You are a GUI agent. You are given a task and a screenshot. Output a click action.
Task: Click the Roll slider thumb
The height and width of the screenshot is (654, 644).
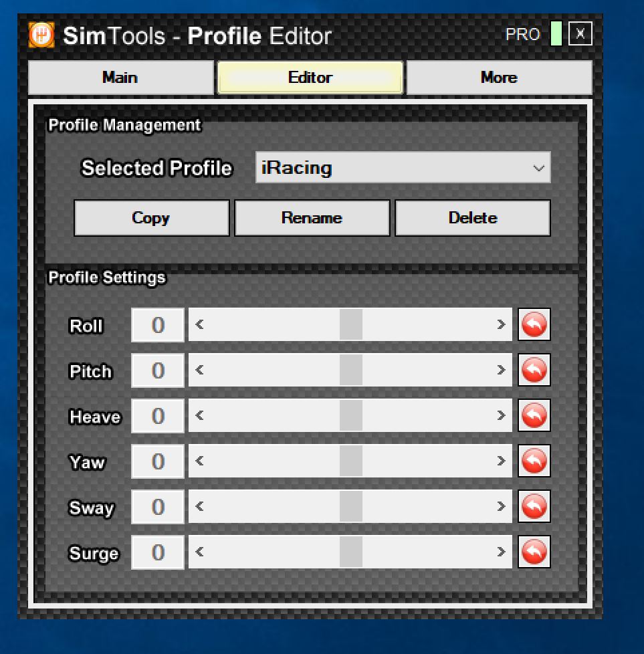[x=351, y=324]
